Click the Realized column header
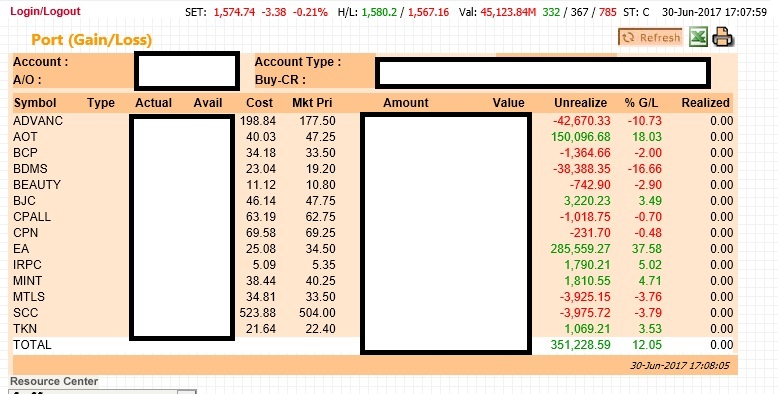Image resolution: width=778 pixels, height=394 pixels. click(705, 103)
